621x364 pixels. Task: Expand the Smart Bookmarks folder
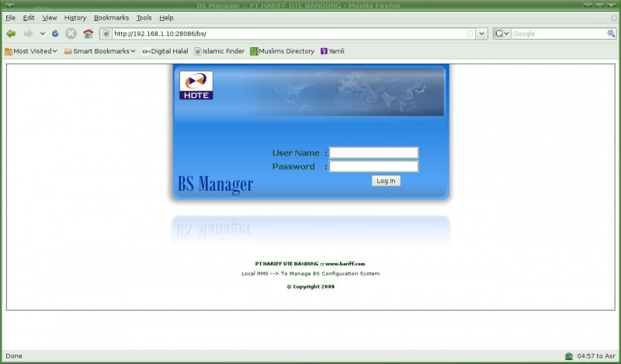pyautogui.click(x=99, y=51)
